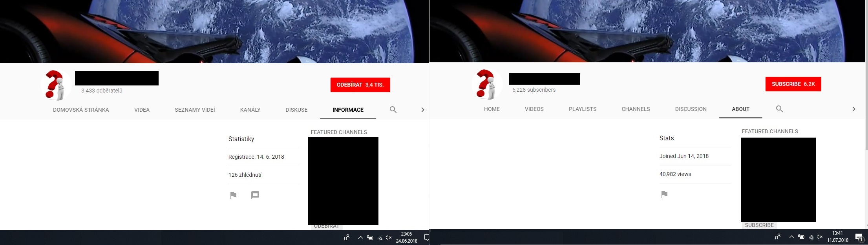This screenshot has width=868, height=245.
Task: Open the People icon in the 13:41 taskbar
Action: pyautogui.click(x=777, y=237)
